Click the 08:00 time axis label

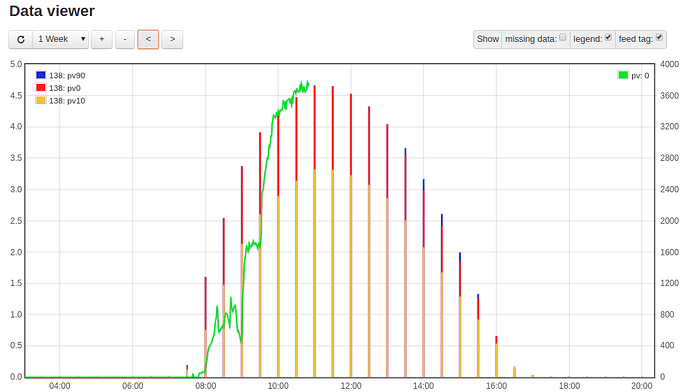coord(206,386)
